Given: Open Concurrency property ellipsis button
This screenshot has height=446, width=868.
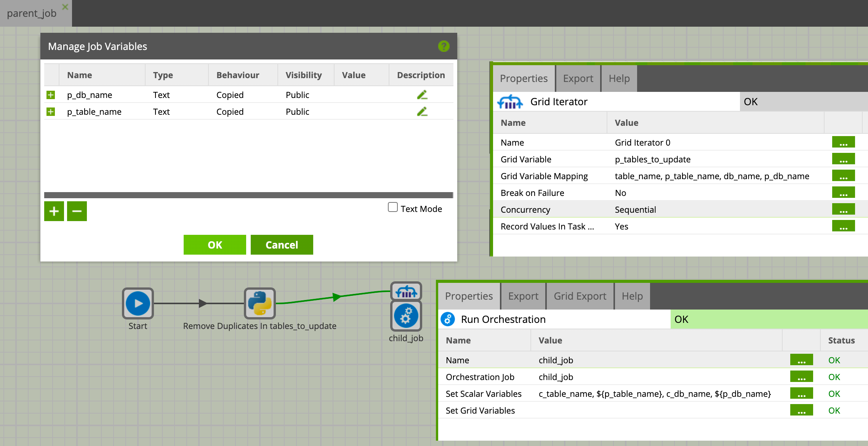Looking at the screenshot, I should point(843,210).
